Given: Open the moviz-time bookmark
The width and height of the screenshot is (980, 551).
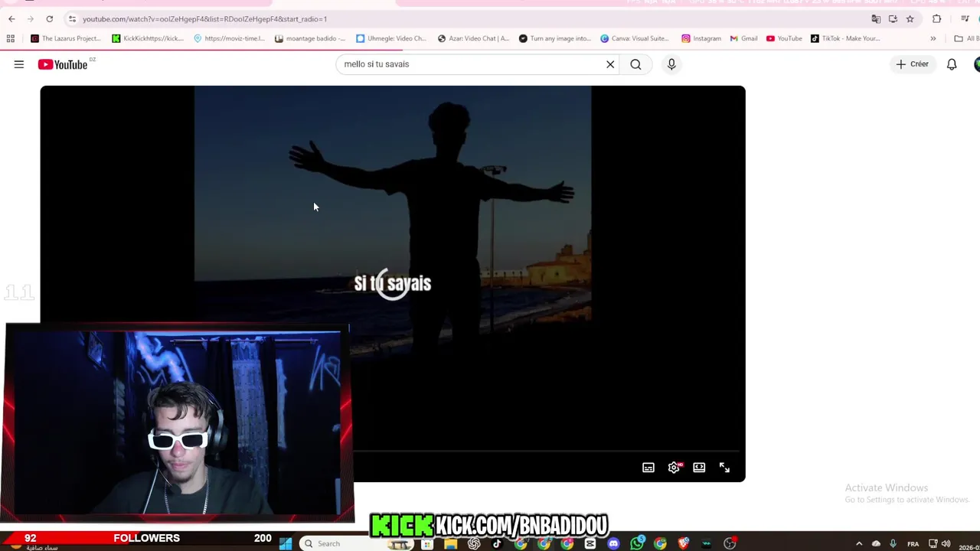Looking at the screenshot, I should [229, 38].
